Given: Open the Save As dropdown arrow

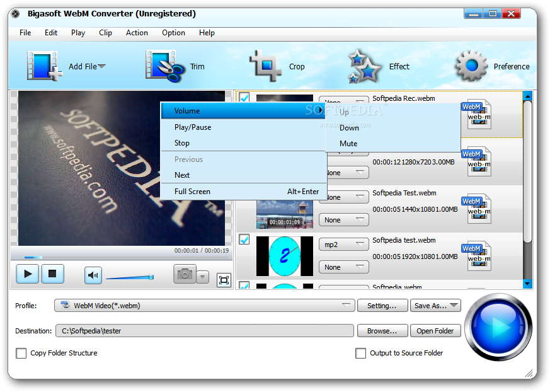Looking at the screenshot, I should point(454,305).
